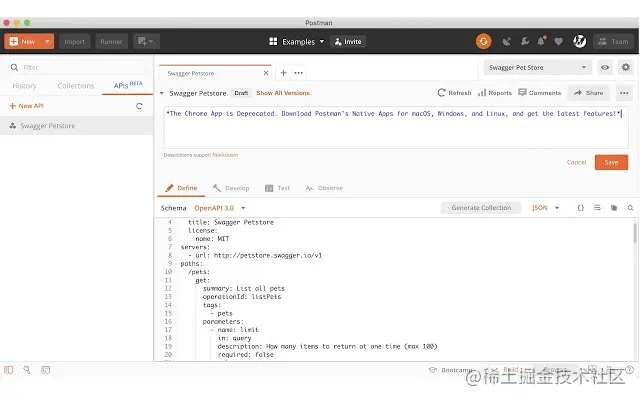Switch to the Develop tab

231,188
